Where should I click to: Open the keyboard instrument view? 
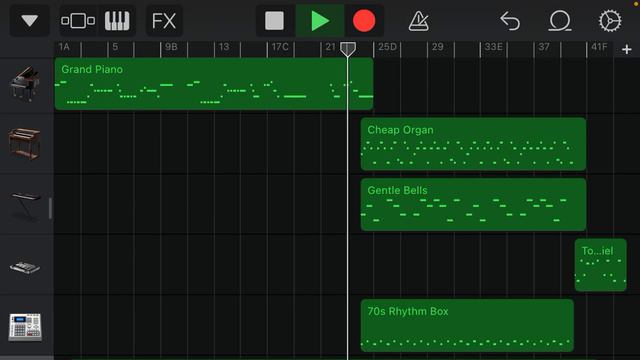pos(117,20)
